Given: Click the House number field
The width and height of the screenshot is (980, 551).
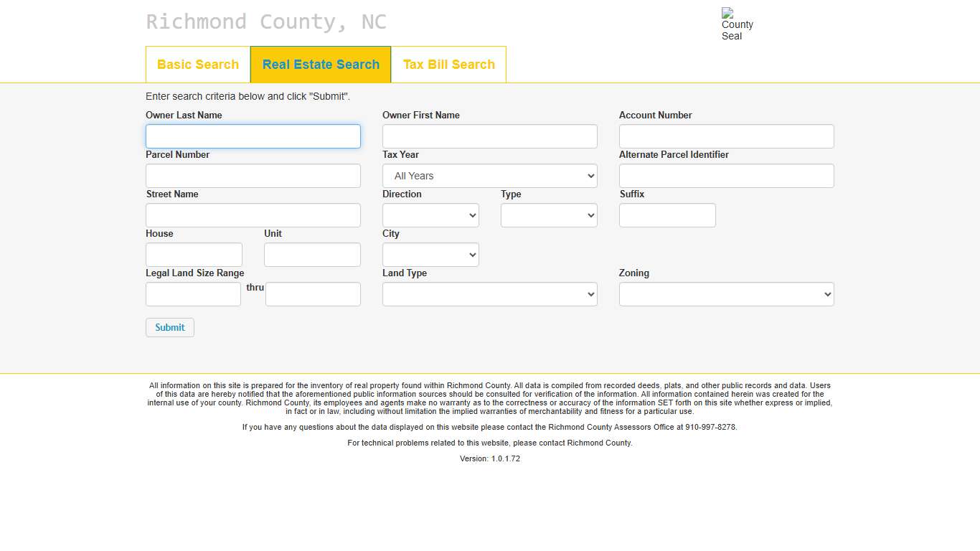Looking at the screenshot, I should point(194,255).
